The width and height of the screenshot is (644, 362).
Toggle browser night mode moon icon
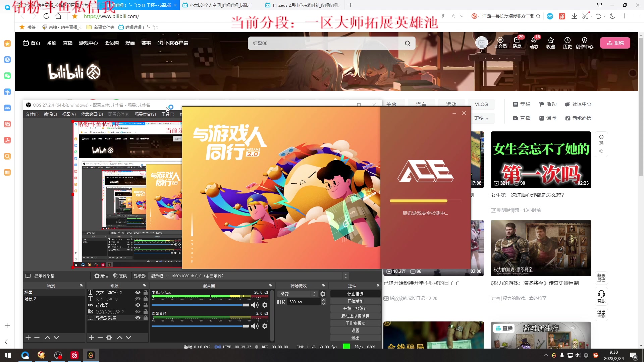pos(612,16)
